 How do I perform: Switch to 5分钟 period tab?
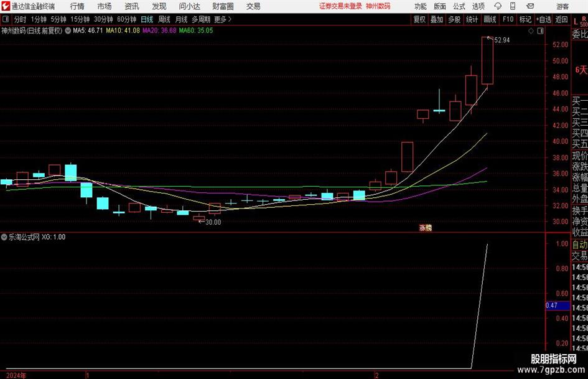pos(58,19)
